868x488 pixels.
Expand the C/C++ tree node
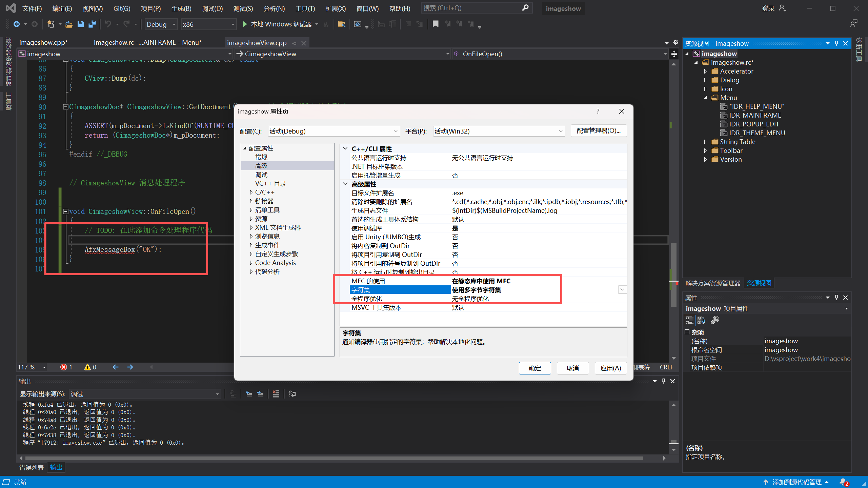[251, 192]
